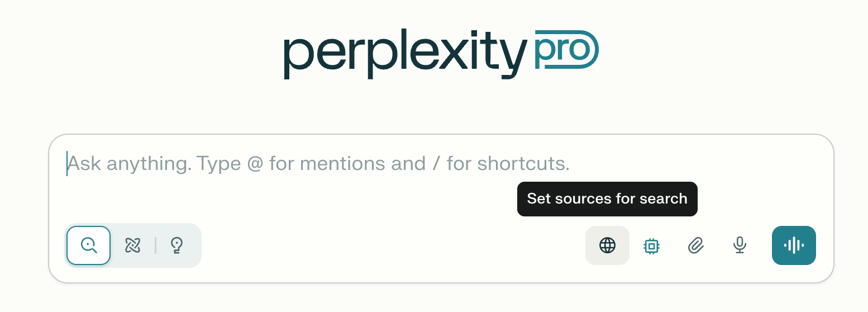The width and height of the screenshot is (868, 312).
Task: Click the Set sources for search tooltip
Action: (607, 199)
